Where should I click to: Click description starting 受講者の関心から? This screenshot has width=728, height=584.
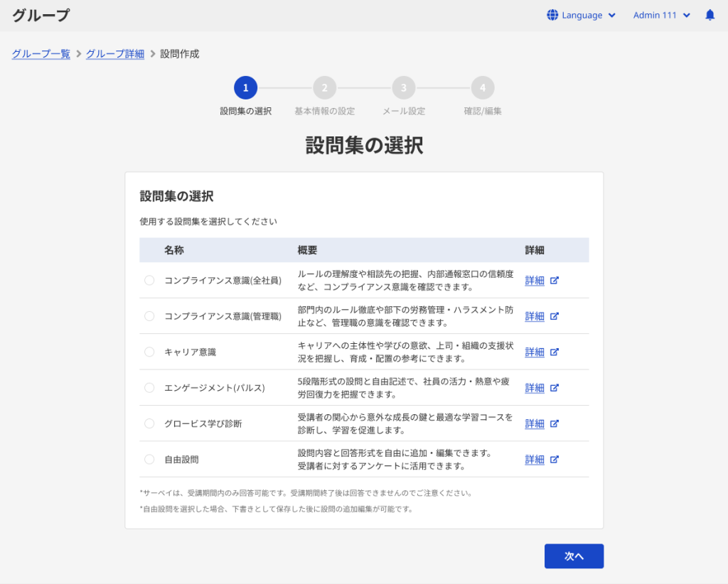(405, 423)
